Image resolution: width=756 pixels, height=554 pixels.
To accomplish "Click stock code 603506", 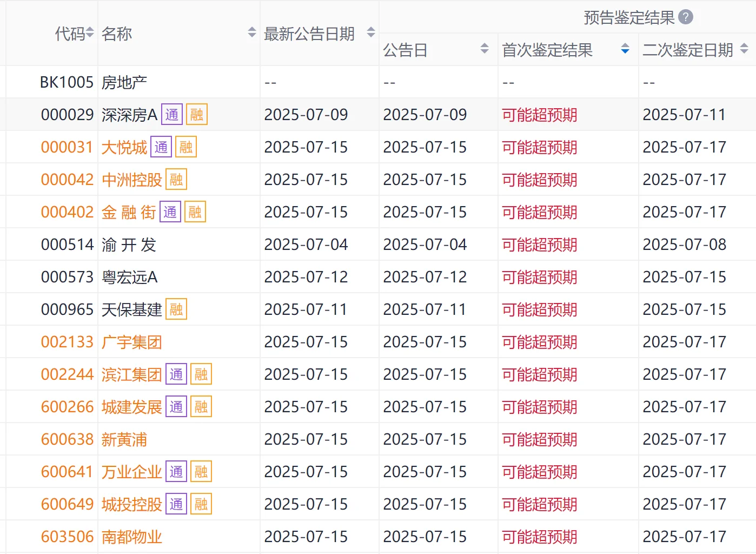I will pos(67,537).
